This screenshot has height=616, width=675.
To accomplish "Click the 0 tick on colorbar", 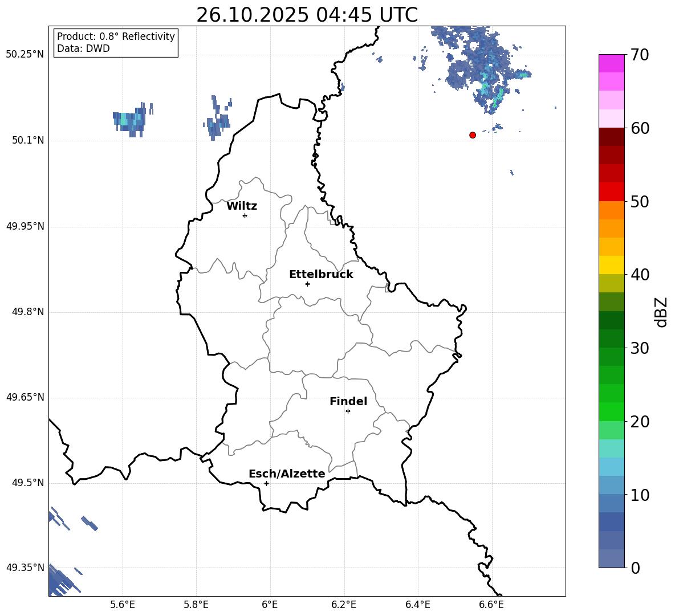I will (x=635, y=568).
